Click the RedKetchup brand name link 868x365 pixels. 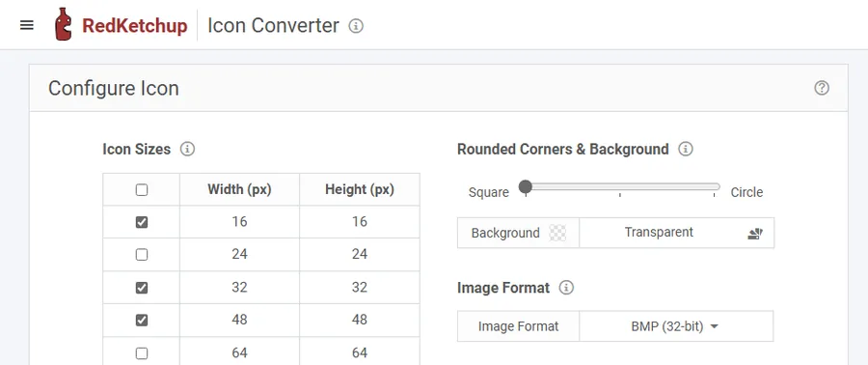click(x=134, y=26)
